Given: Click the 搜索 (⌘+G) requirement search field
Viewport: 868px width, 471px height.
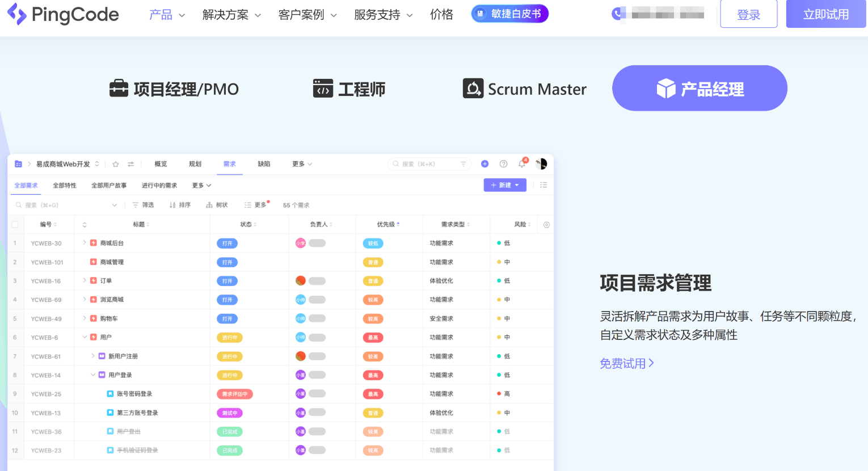Looking at the screenshot, I should coord(66,205).
